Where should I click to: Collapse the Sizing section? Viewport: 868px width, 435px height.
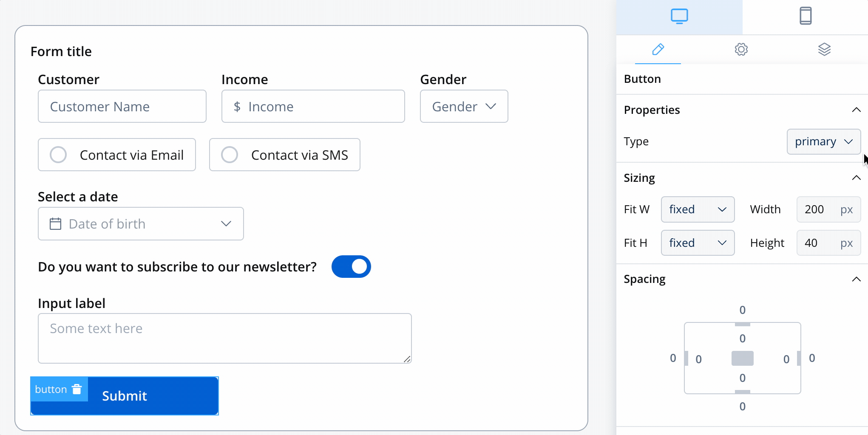click(856, 178)
